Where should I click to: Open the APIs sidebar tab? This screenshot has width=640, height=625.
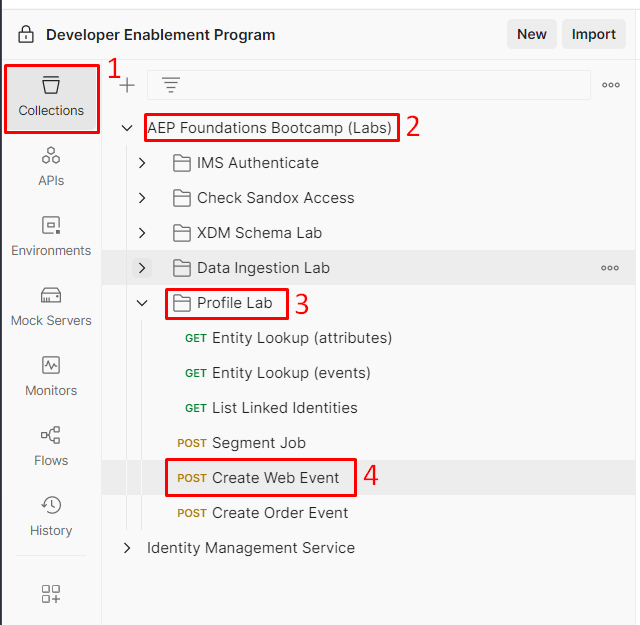(x=51, y=167)
